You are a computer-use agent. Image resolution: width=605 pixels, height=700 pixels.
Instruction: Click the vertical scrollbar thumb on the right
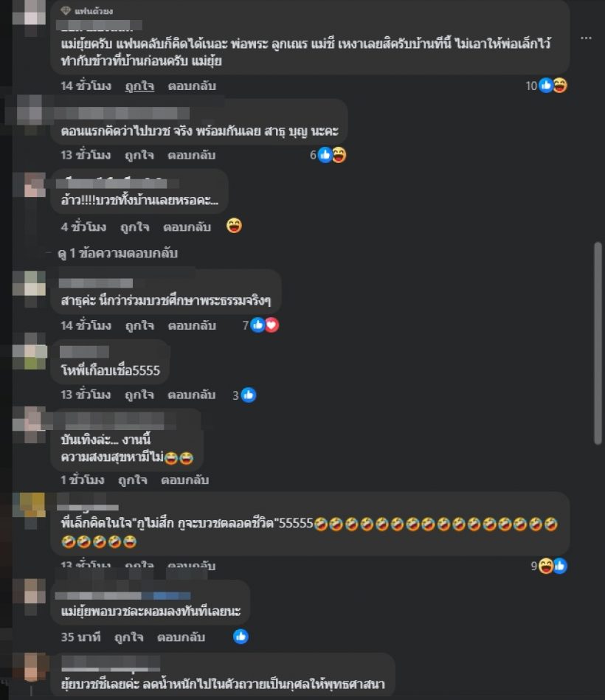pyautogui.click(x=598, y=343)
